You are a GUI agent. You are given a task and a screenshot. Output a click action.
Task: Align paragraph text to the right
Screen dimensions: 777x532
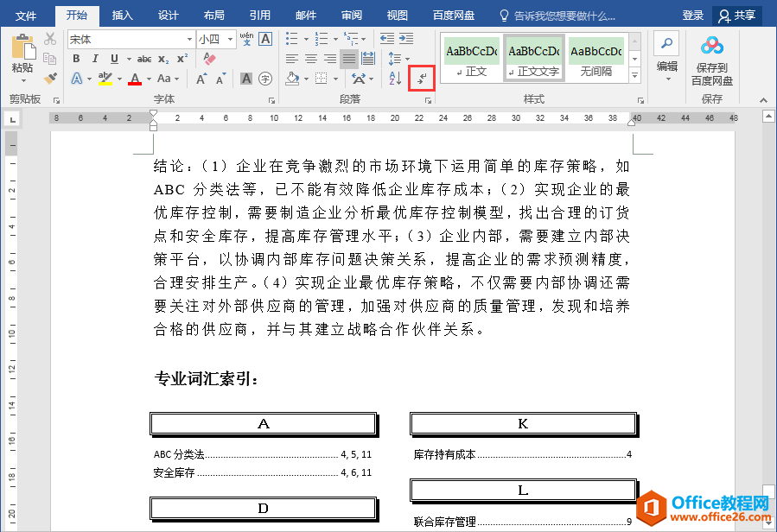pos(330,59)
